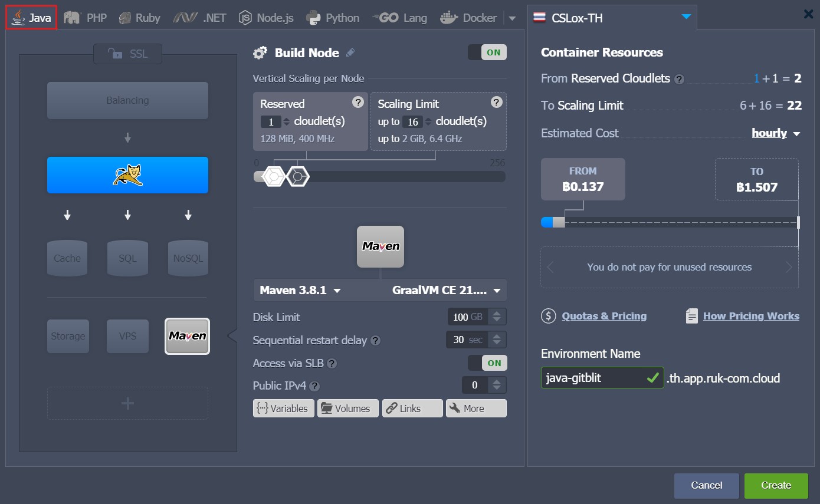
Task: Click the estimated cost slider bar
Action: pyautogui.click(x=670, y=222)
